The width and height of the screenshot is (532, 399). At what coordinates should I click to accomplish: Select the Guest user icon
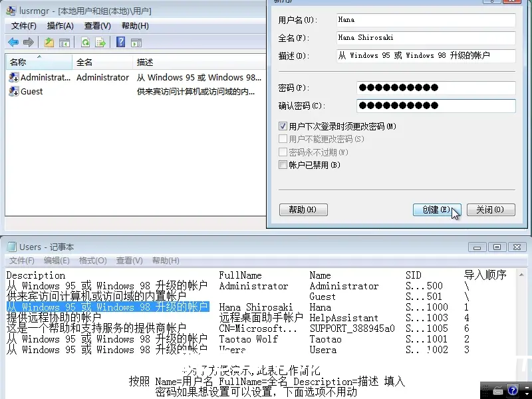click(x=13, y=91)
